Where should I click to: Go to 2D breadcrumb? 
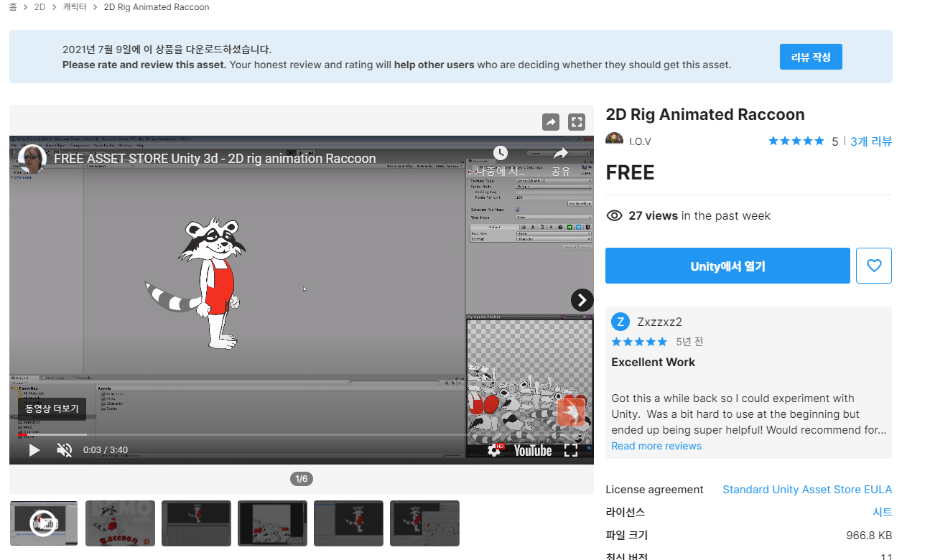pyautogui.click(x=39, y=7)
